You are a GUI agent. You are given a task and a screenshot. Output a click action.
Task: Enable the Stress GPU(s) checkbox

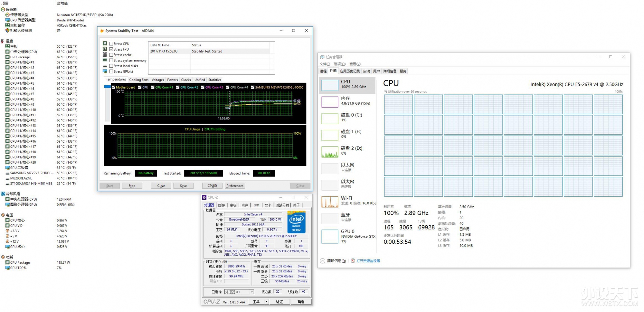tap(111, 71)
